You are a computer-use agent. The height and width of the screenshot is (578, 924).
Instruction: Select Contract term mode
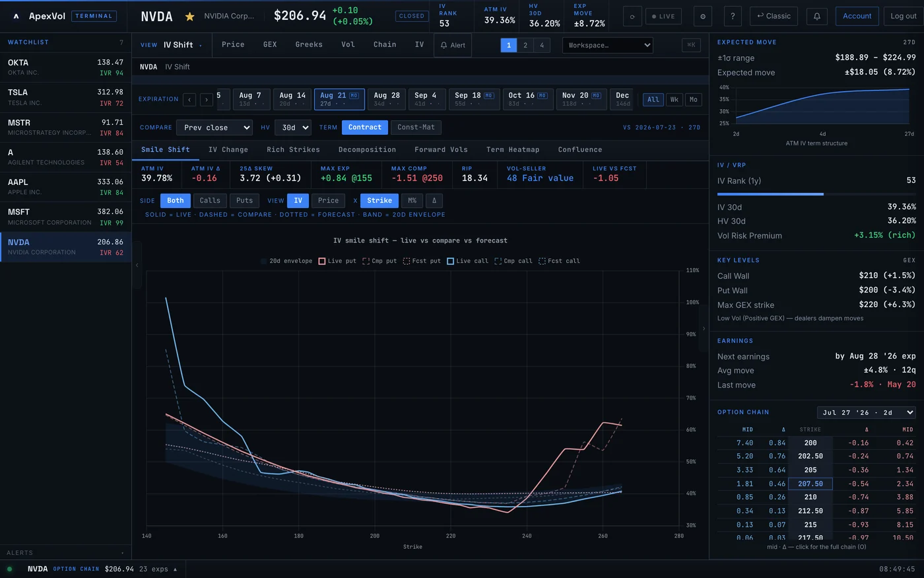tap(365, 127)
